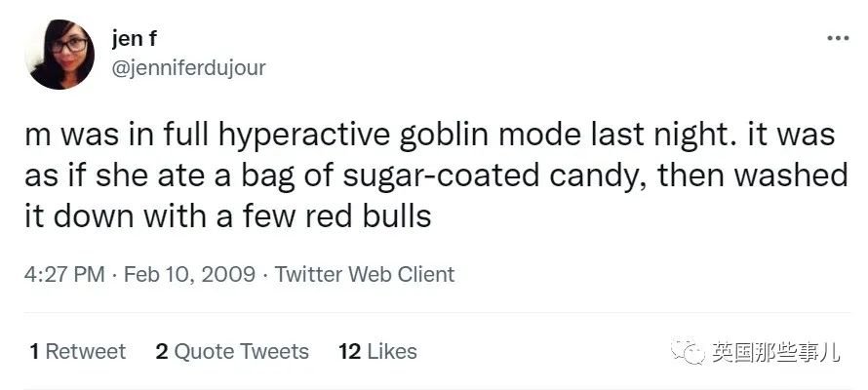Open the three-dot more options menu
The width and height of the screenshot is (868, 390).
coord(838,39)
